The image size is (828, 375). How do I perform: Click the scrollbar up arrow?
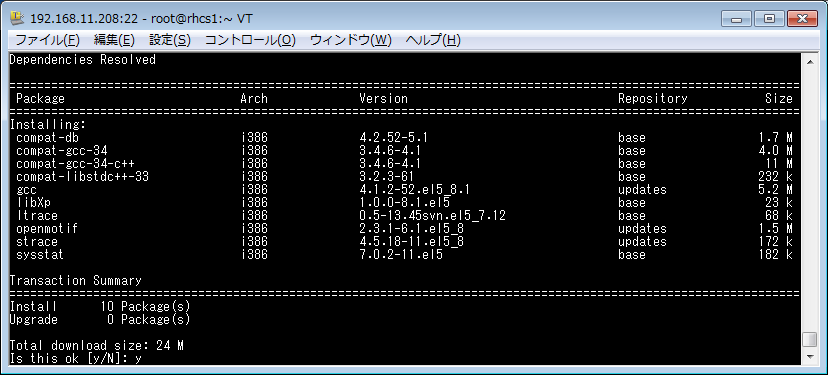coord(810,61)
